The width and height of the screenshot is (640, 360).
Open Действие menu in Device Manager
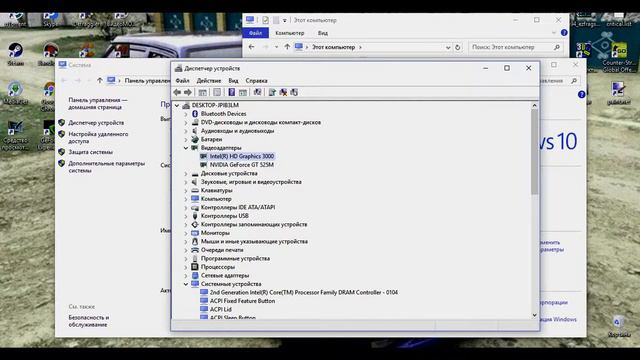point(209,81)
